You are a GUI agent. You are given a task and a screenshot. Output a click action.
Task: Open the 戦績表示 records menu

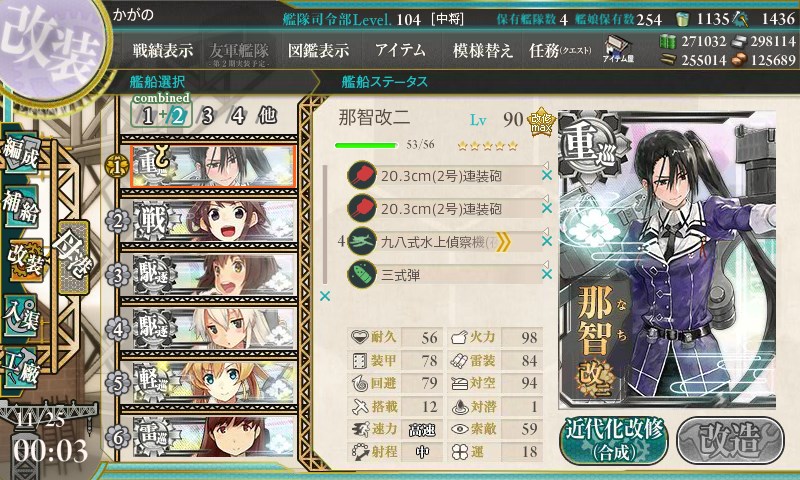(x=163, y=50)
